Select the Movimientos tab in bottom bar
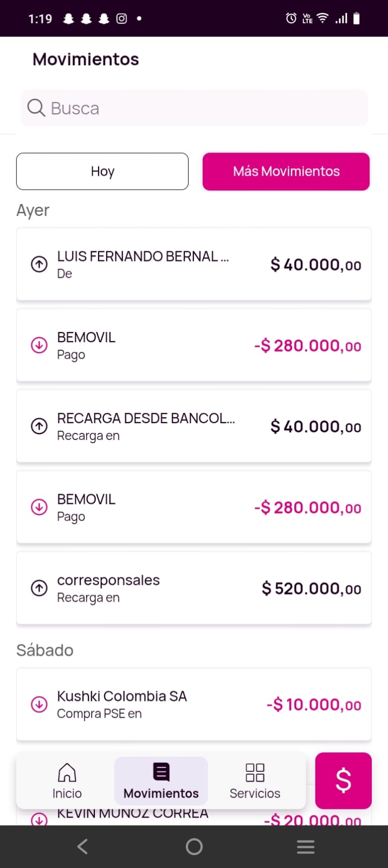Screen dimensions: 388x868 [x=161, y=781]
